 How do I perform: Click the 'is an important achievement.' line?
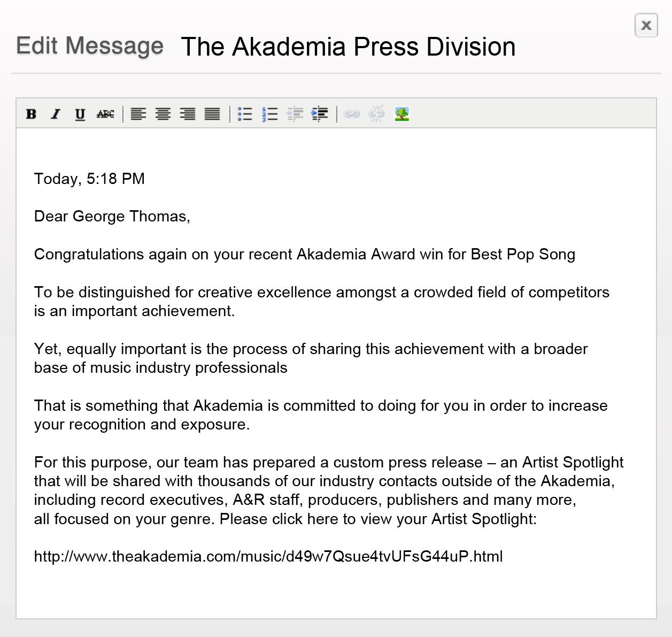pos(135,311)
